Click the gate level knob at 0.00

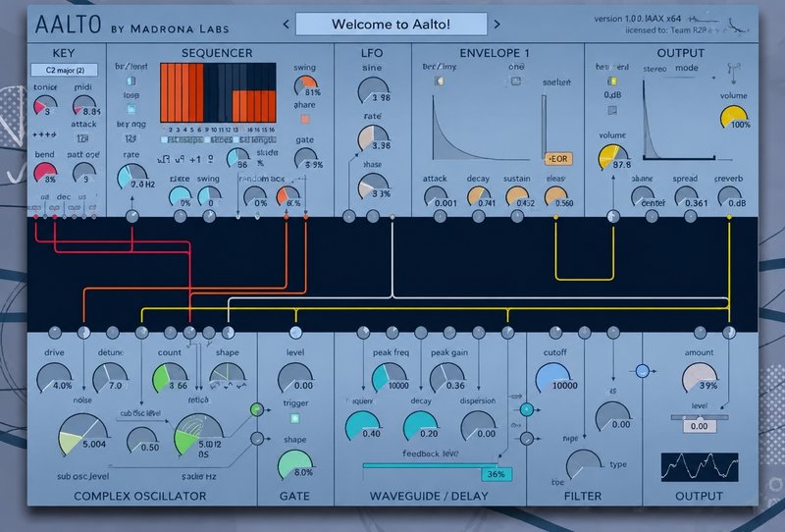[295, 378]
